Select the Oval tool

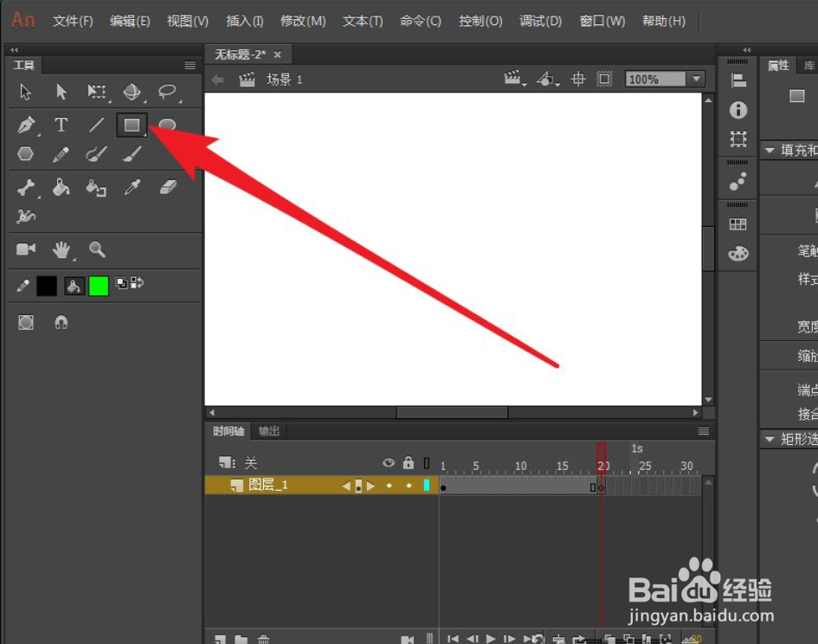167,126
